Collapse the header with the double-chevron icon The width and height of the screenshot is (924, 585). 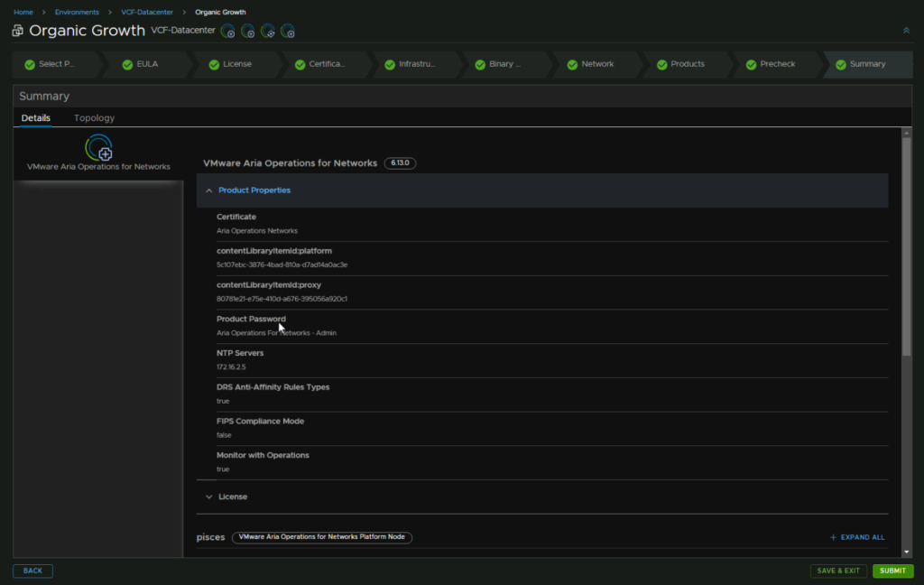coord(906,31)
